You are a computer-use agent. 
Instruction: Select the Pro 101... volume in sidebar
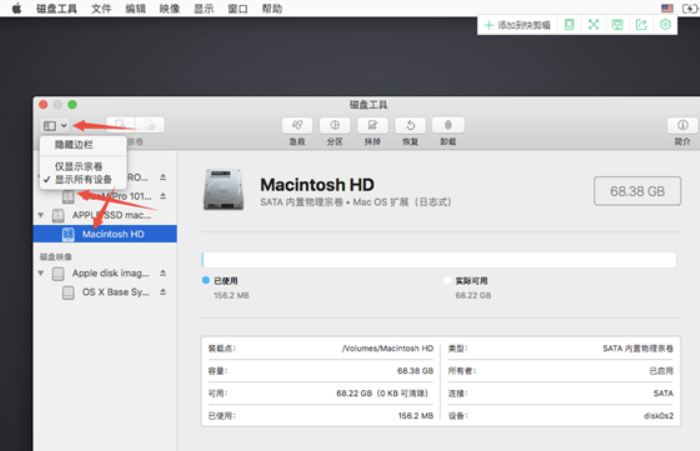coord(105,196)
